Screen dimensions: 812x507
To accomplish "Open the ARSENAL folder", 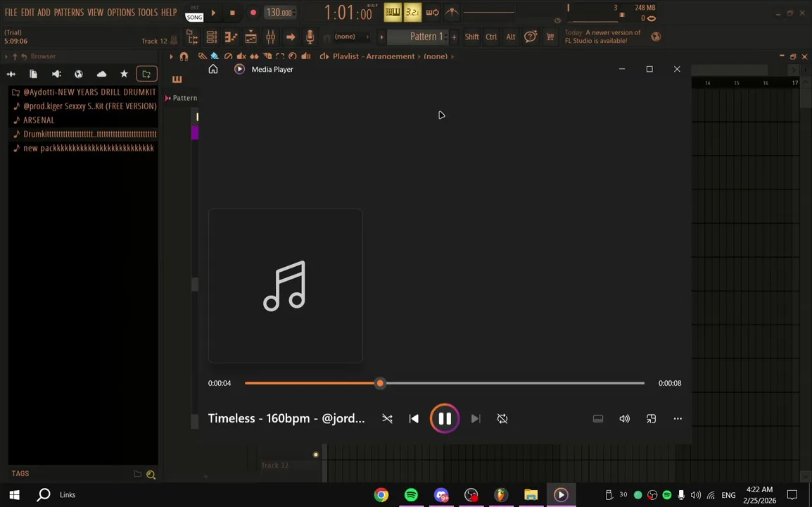I will [38, 120].
